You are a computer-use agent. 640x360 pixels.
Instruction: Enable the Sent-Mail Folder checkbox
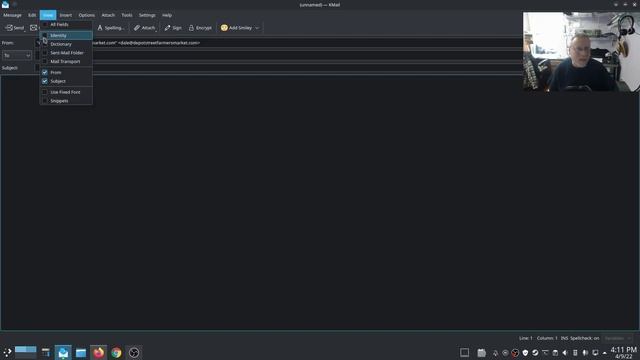pos(45,53)
